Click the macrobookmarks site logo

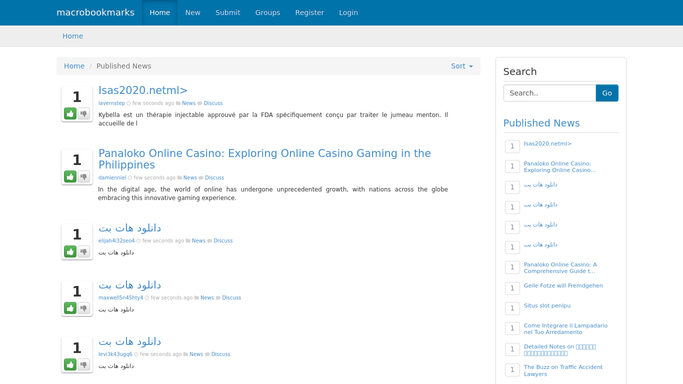tap(95, 13)
